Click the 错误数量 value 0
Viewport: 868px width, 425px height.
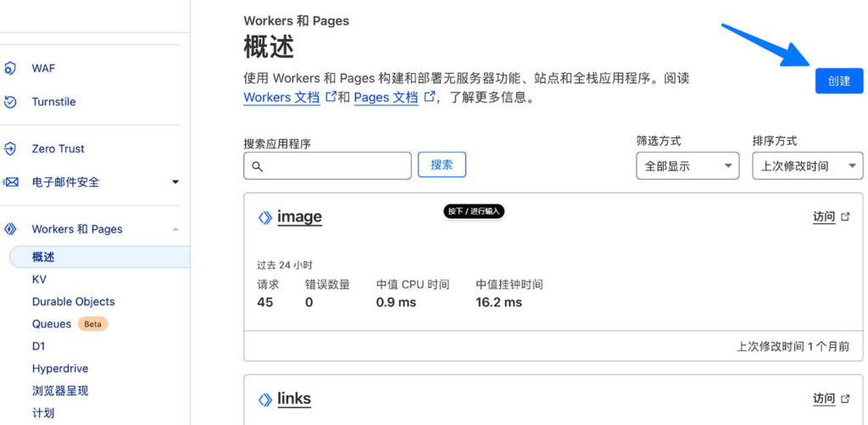point(309,303)
